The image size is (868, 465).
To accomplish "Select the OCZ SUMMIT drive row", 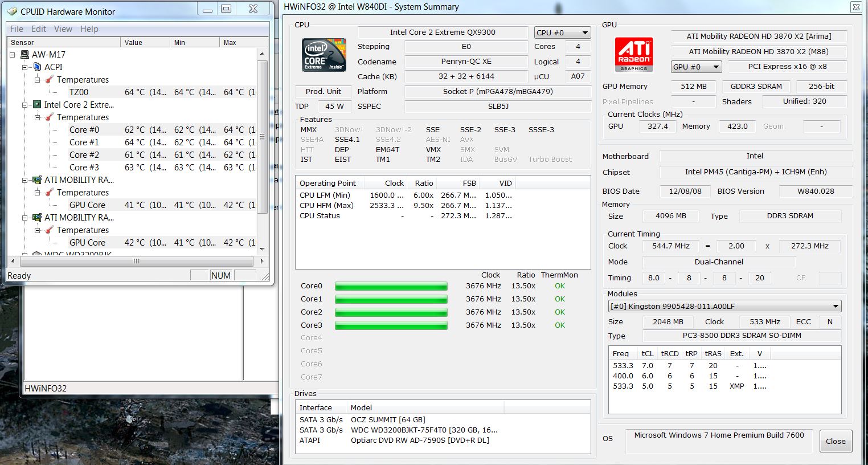I will pos(399,419).
